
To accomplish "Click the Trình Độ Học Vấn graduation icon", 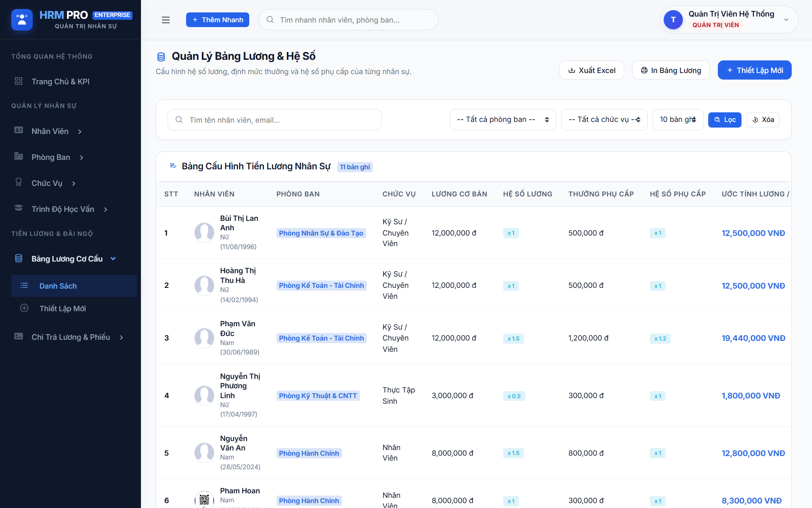I will pos(18,208).
